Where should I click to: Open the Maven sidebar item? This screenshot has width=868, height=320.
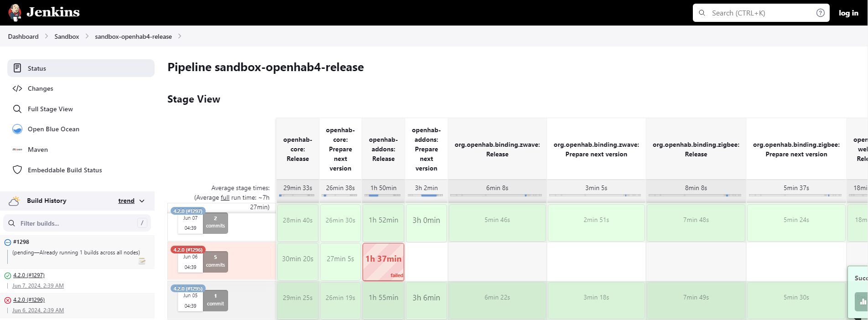pos(37,150)
